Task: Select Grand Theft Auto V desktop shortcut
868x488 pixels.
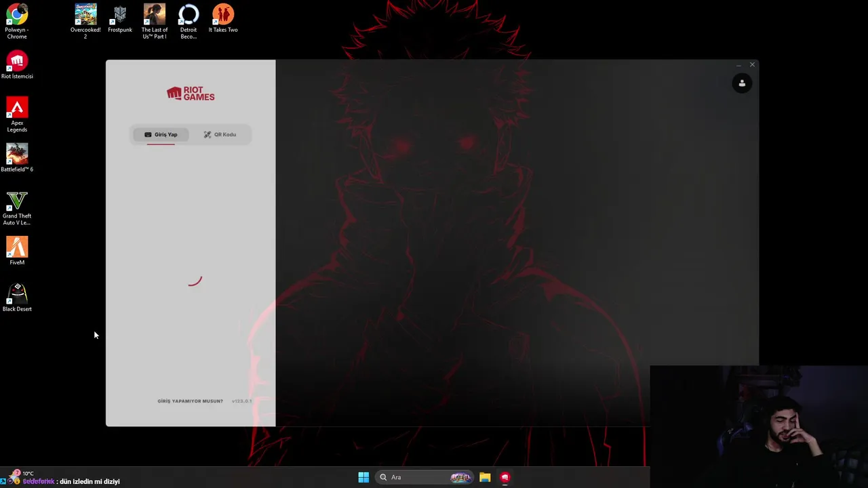Action: tap(17, 207)
